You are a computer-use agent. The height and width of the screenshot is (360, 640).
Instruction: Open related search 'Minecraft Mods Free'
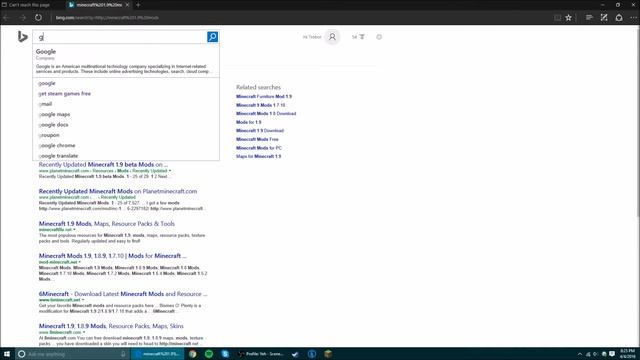coord(257,139)
